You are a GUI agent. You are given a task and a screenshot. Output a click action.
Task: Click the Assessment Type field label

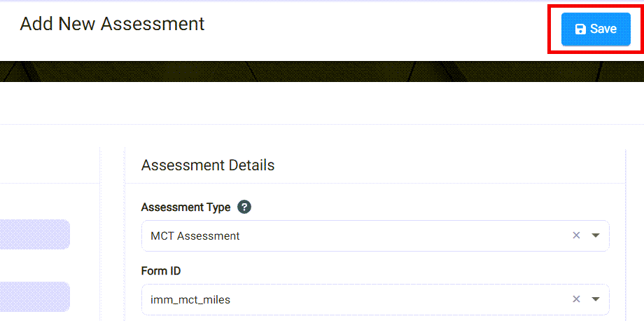point(185,207)
